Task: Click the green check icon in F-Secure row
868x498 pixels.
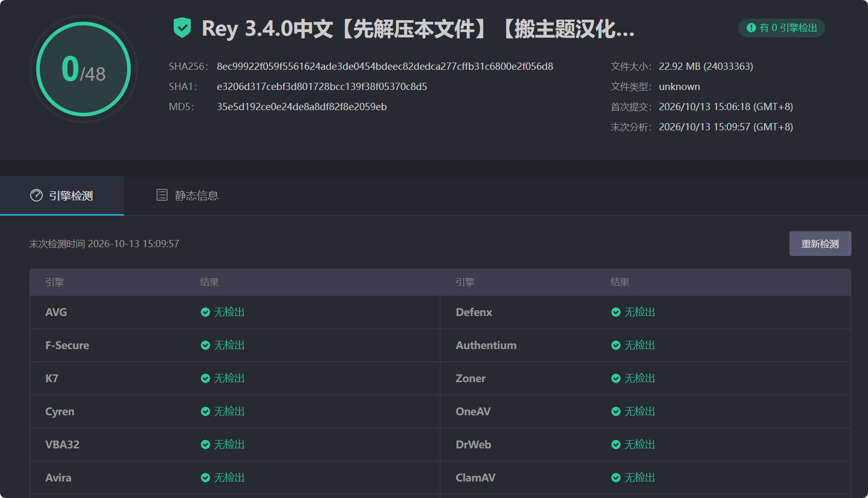Action: (205, 345)
